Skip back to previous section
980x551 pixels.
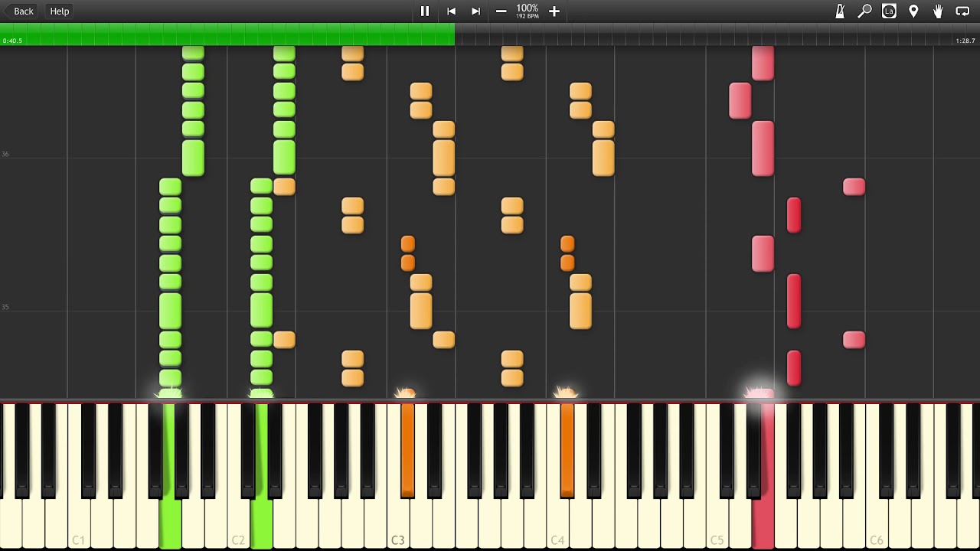pyautogui.click(x=451, y=11)
